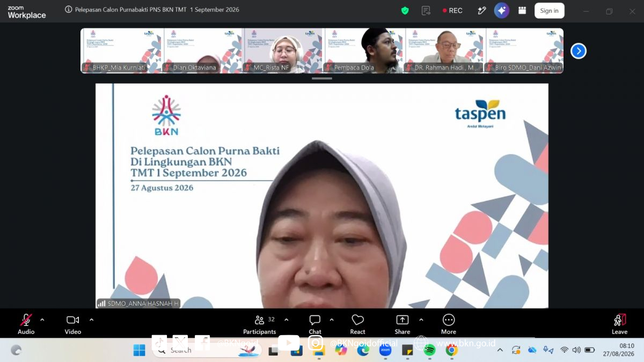This screenshot has width=644, height=362.
Task: Open the battery status tray icon
Action: point(589,350)
